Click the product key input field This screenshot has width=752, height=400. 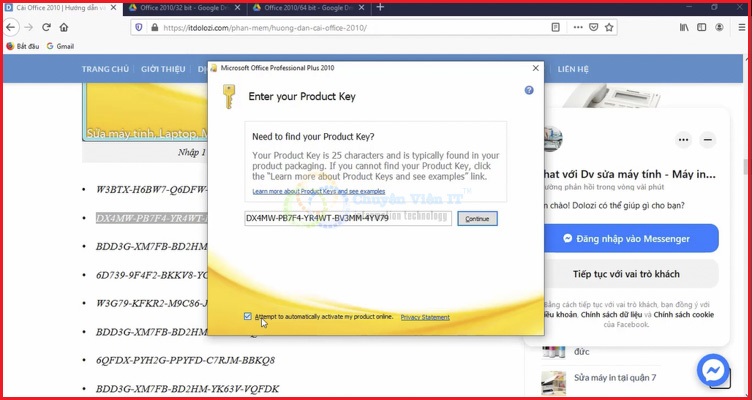[347, 218]
